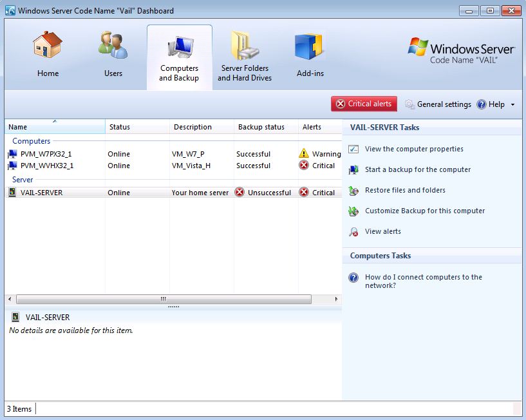Click the View the computer properties icon
The width and height of the screenshot is (526, 420).
353,149
